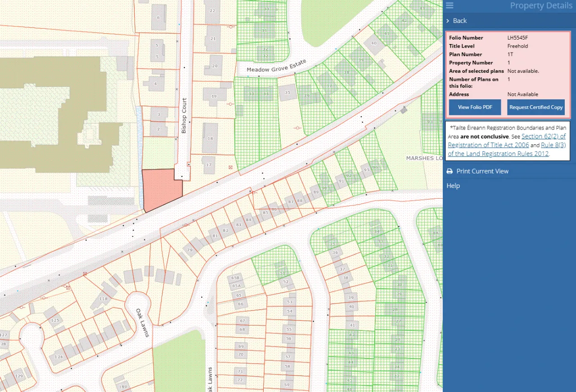This screenshot has width=576, height=392.
Task: Select building 18 beside Bishop Court
Action: [210, 138]
